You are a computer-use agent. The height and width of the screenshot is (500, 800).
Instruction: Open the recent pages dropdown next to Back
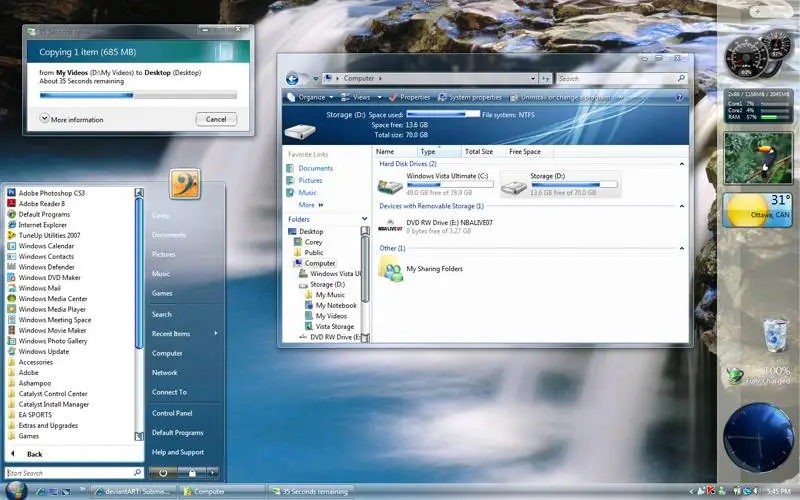coord(316,79)
